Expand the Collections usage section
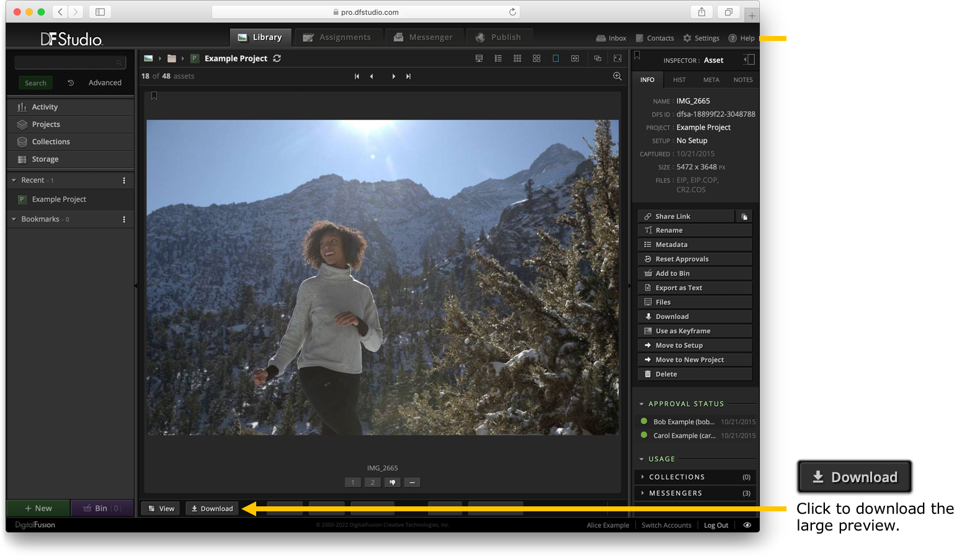This screenshot has width=980, height=556. 676,477
